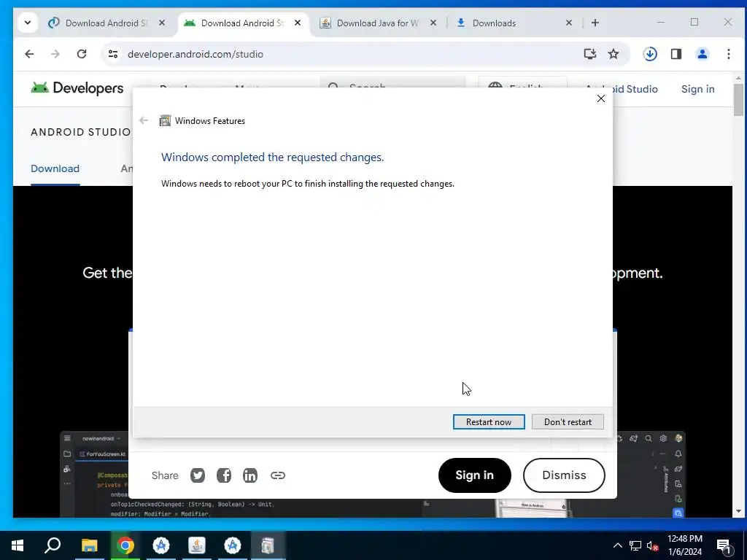
Task: Open Chrome three-dot menu
Action: click(x=729, y=54)
